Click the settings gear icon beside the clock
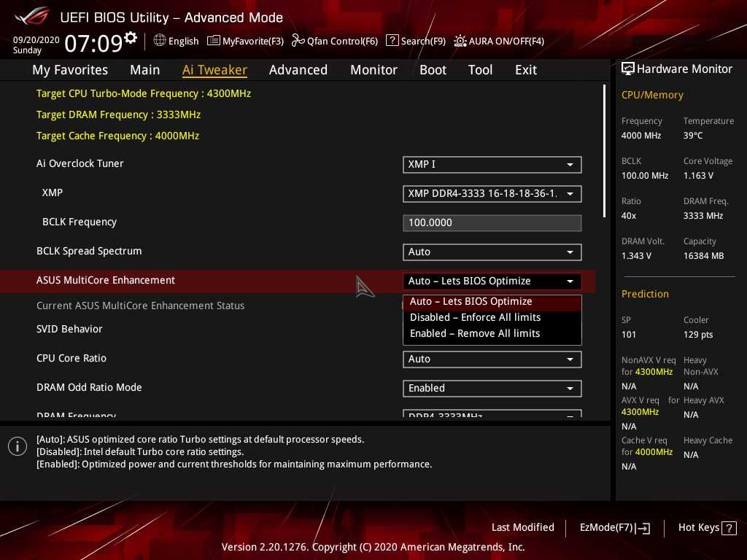The height and width of the screenshot is (560, 747). pyautogui.click(x=131, y=37)
